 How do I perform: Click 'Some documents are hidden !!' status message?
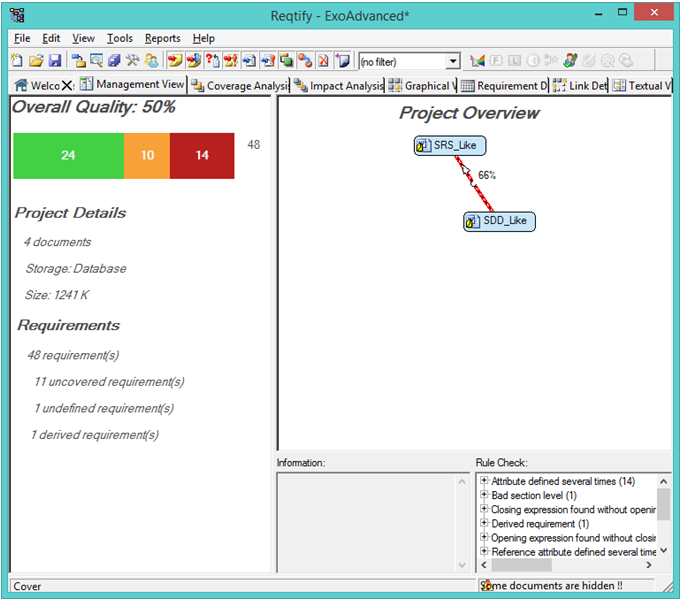coord(551,586)
